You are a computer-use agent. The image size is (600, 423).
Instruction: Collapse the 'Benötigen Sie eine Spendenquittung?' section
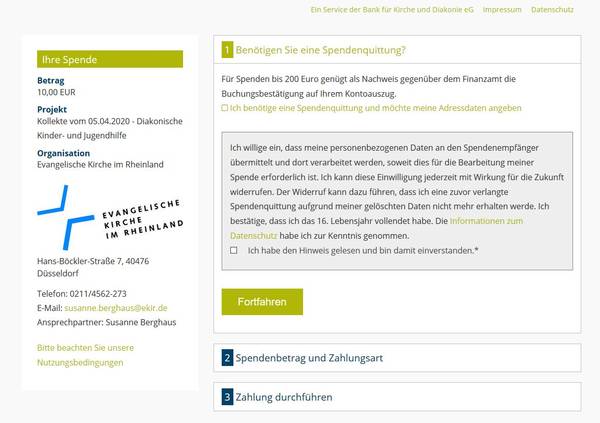[320, 50]
